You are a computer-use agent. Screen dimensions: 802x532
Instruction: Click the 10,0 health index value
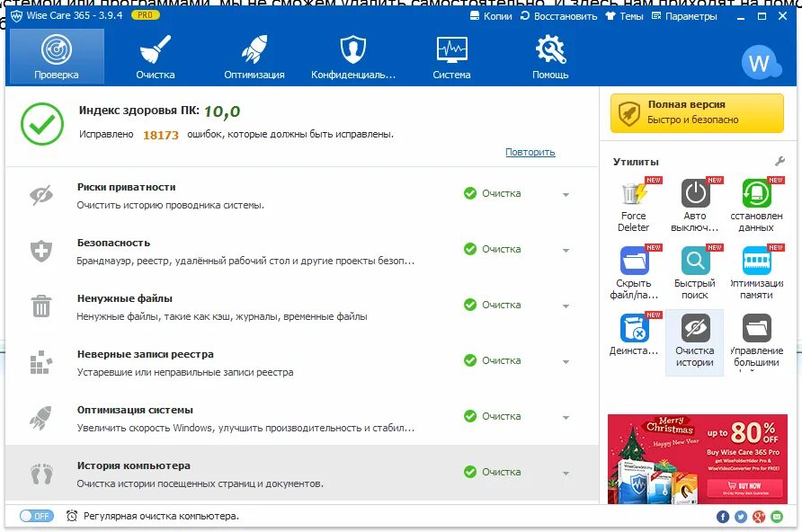(x=222, y=111)
